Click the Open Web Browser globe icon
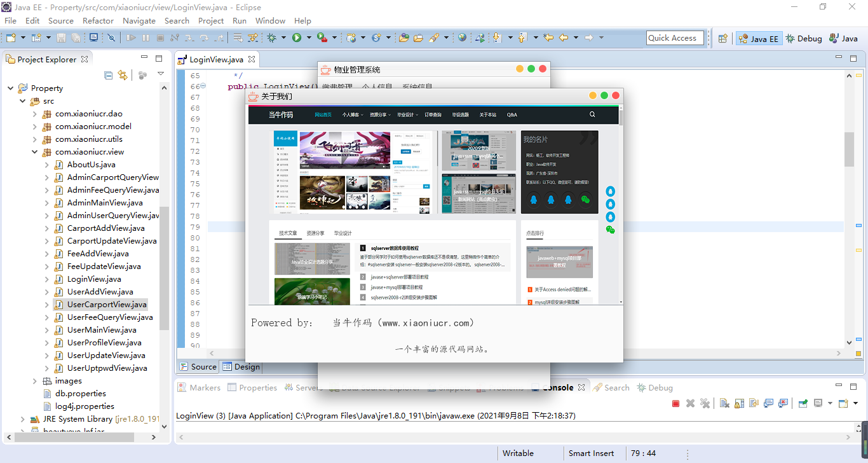The height and width of the screenshot is (463, 868). (462, 38)
